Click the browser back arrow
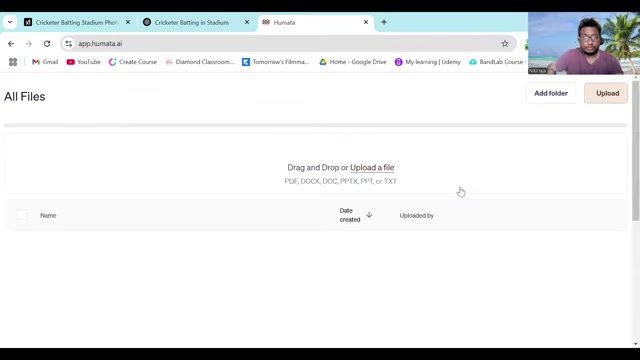Viewport: 640px width, 360px height. pyautogui.click(x=11, y=44)
